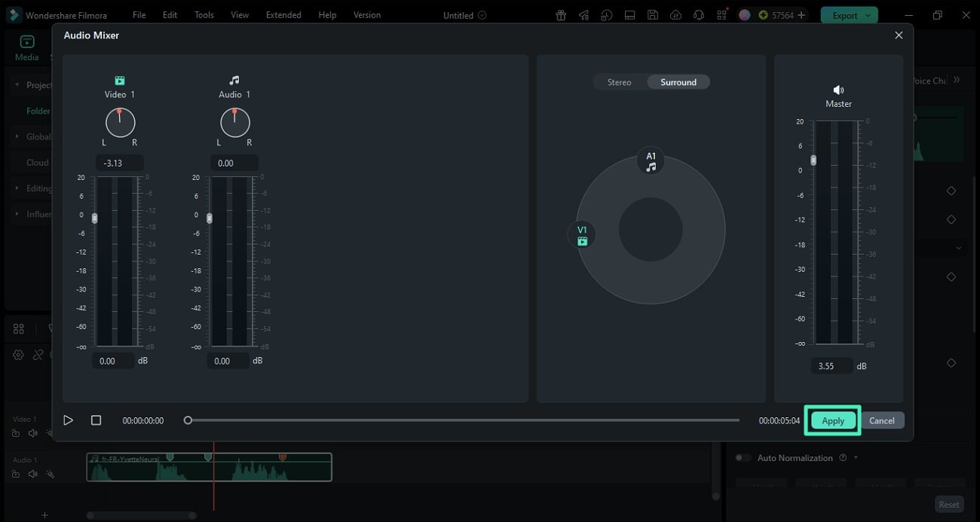Screen dimensions: 980x522
Task: Switch panner to Surround mode
Action: (678, 82)
